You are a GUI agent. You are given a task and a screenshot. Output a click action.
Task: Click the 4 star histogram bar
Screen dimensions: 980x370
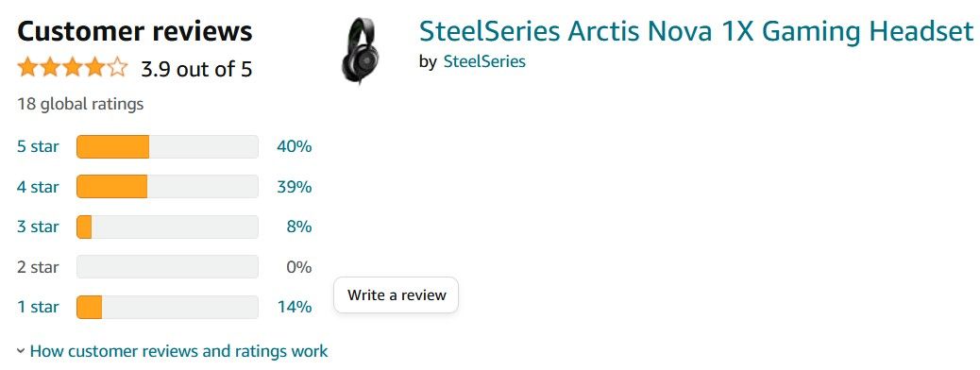[x=167, y=187]
